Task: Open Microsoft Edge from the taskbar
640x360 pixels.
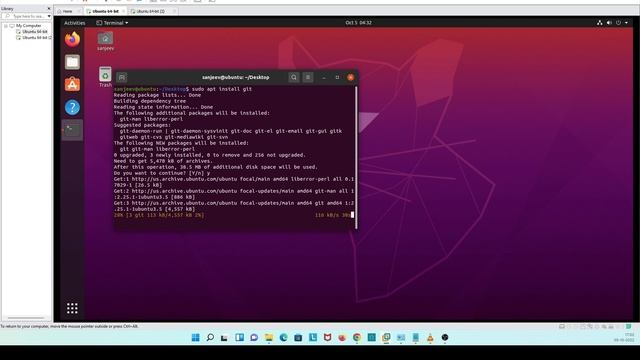Action: tap(283, 337)
